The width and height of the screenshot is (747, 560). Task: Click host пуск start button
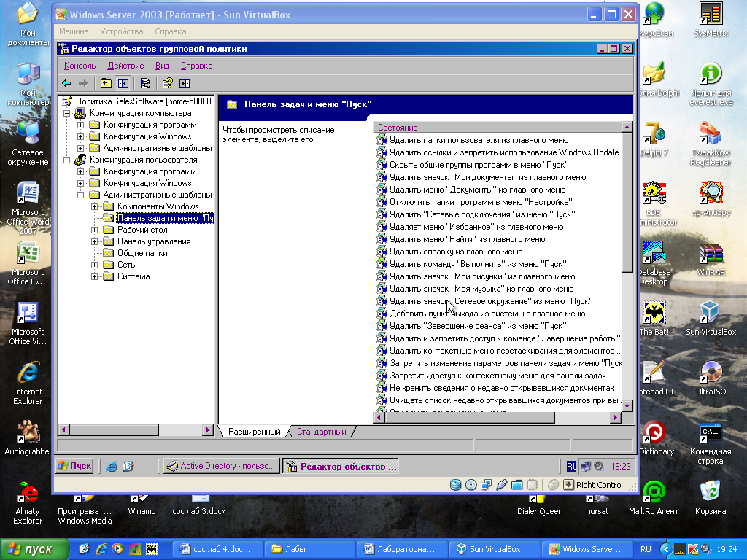coord(34,549)
